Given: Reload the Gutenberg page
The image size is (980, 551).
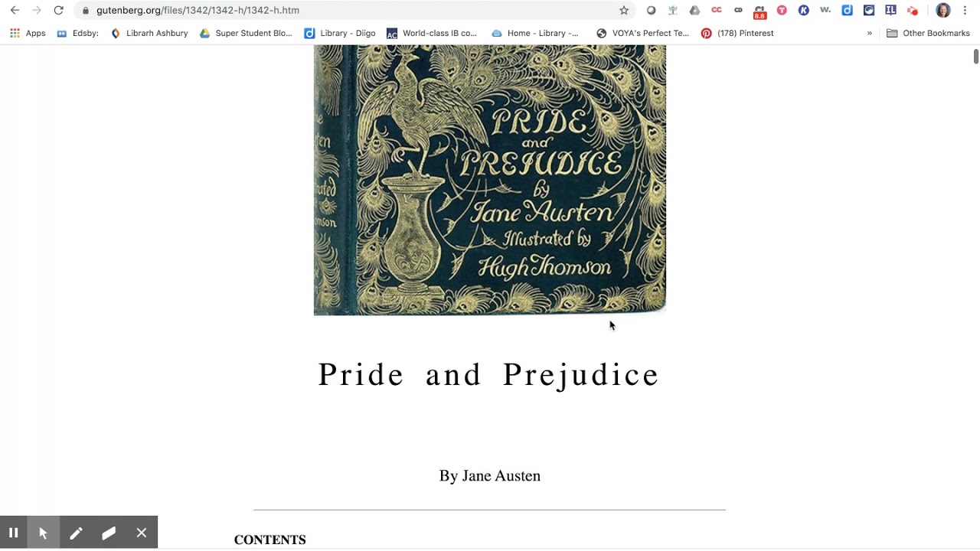Looking at the screenshot, I should click(x=58, y=10).
